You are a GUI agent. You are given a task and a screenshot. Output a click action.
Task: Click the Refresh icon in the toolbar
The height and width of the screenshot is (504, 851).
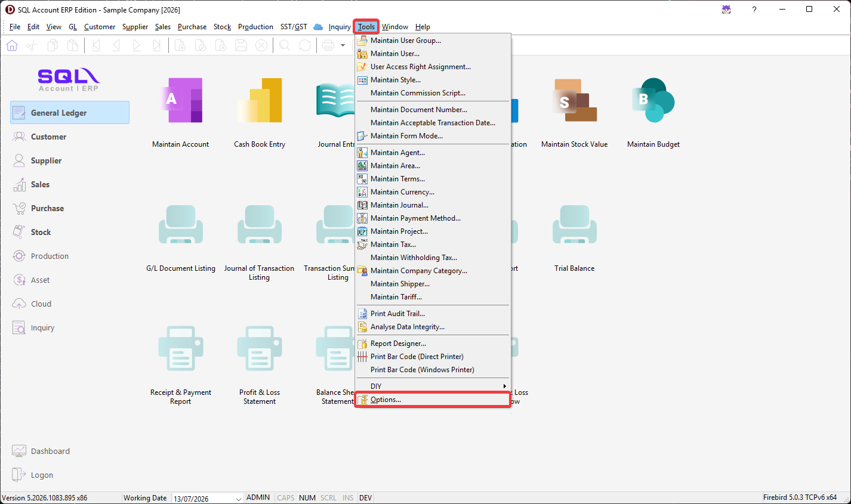coord(305,45)
